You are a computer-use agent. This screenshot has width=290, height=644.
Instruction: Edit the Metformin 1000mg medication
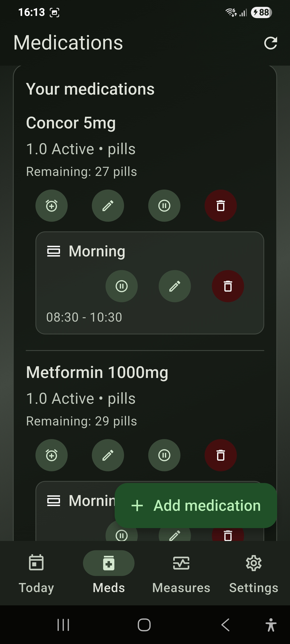pyautogui.click(x=108, y=455)
